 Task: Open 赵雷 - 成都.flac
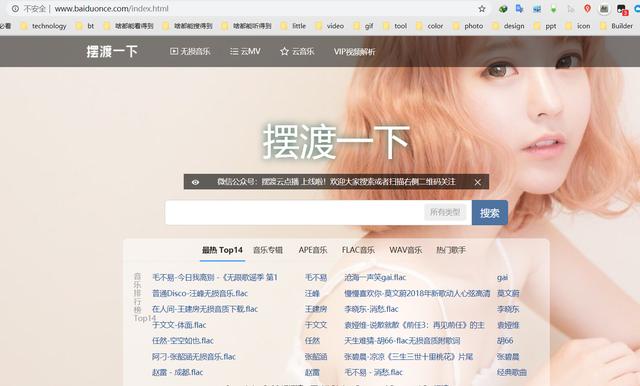pyautogui.click(x=178, y=372)
